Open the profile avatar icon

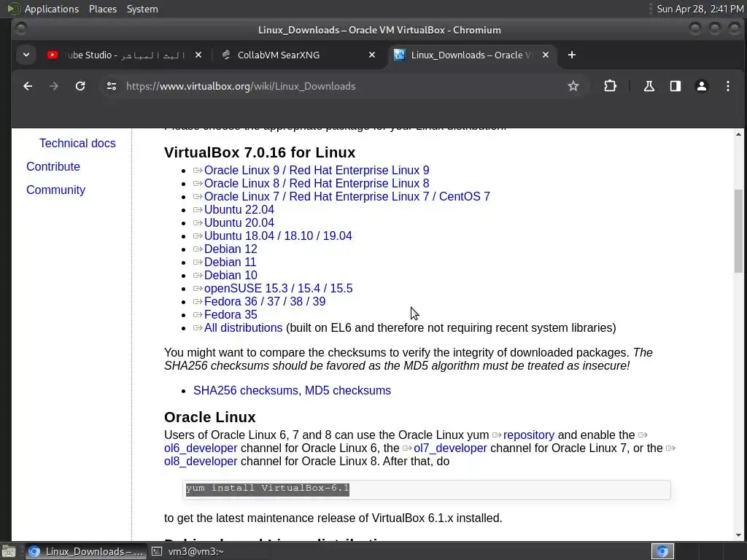click(701, 86)
